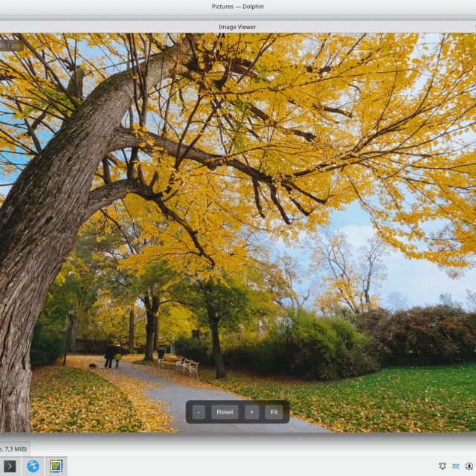
Task: Zoom in with the plus button
Action: click(251, 412)
